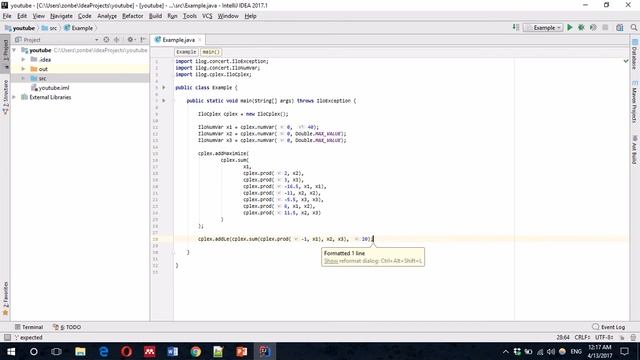Open Project Structure icon in toolbar
This screenshot has height=360, width=640.
tap(620, 27)
